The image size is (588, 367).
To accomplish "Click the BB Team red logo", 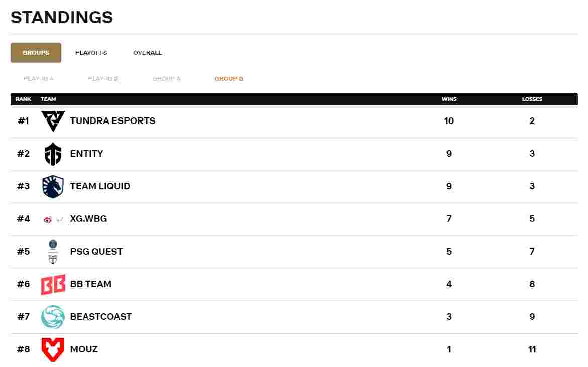I will [x=53, y=284].
